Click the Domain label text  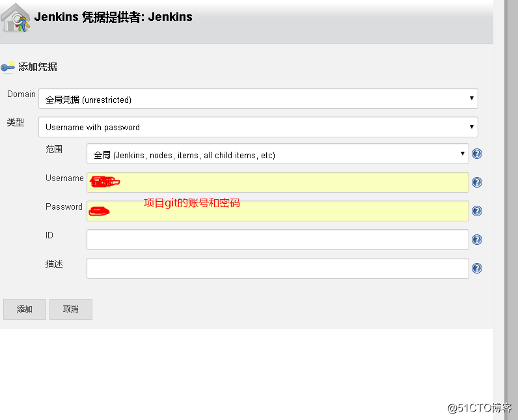tap(21, 94)
